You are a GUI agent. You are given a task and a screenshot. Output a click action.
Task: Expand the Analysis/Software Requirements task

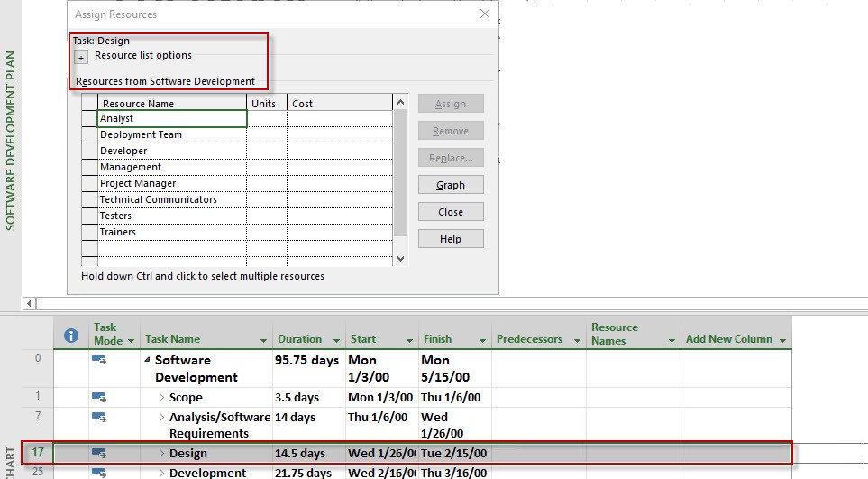[x=161, y=418]
